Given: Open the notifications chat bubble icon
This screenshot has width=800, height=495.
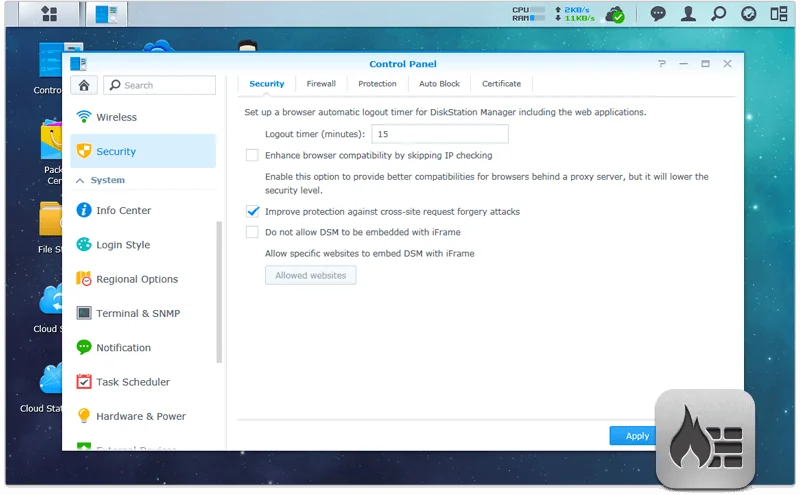Looking at the screenshot, I should [658, 14].
